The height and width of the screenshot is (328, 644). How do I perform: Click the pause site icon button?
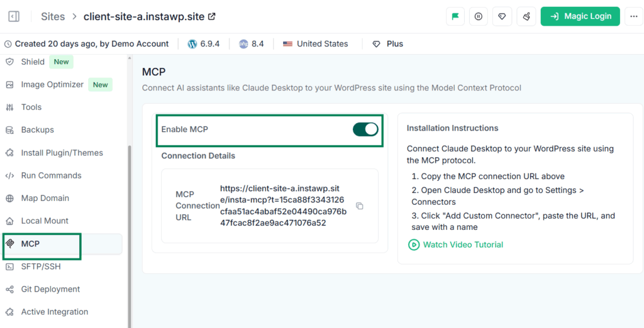pos(479,16)
